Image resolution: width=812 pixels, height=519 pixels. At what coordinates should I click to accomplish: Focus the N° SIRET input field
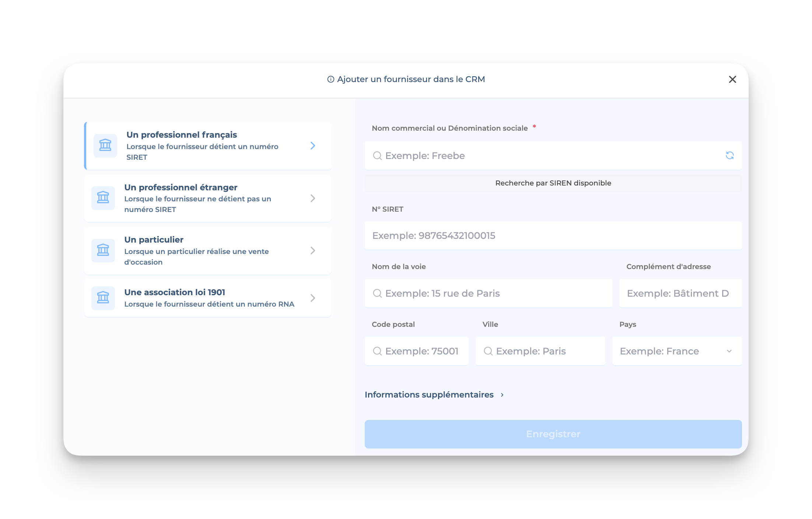tap(553, 236)
